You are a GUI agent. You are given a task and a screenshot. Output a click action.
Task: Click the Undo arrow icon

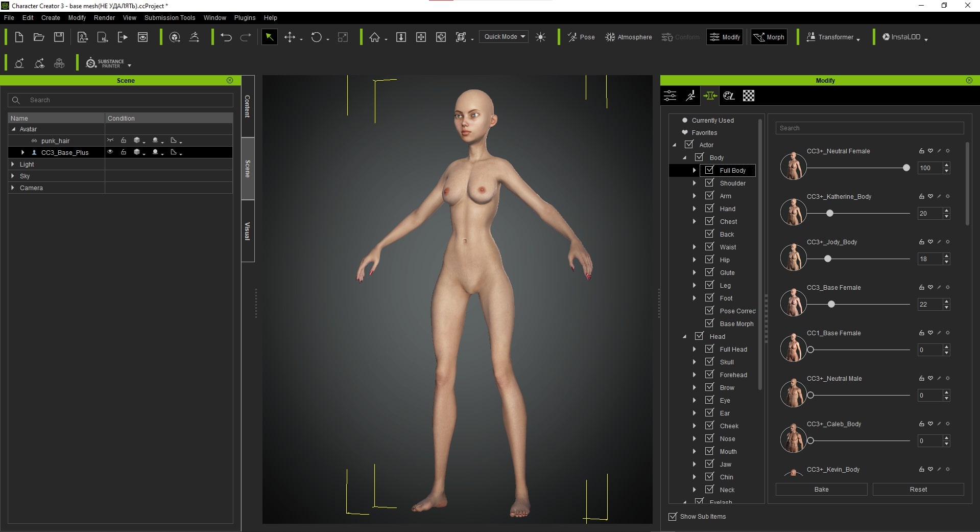[x=226, y=37]
